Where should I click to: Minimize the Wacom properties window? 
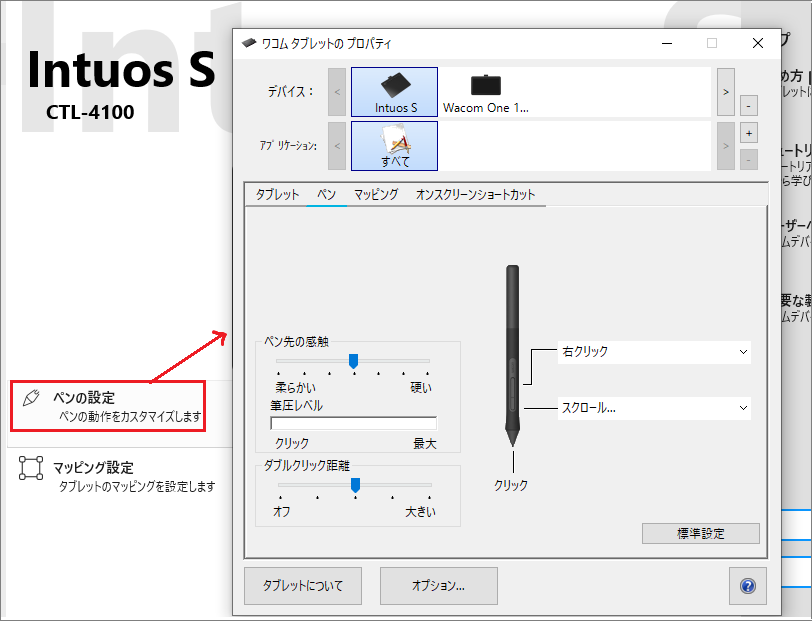tap(667, 44)
